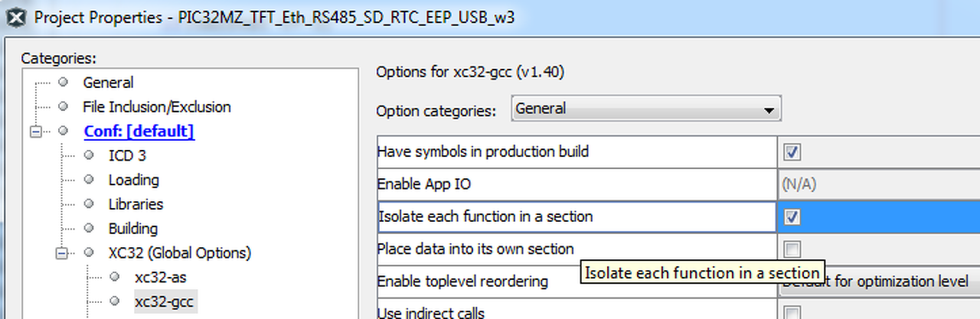The width and height of the screenshot is (980, 319).
Task: Select xc32-as tree item
Action: [160, 277]
